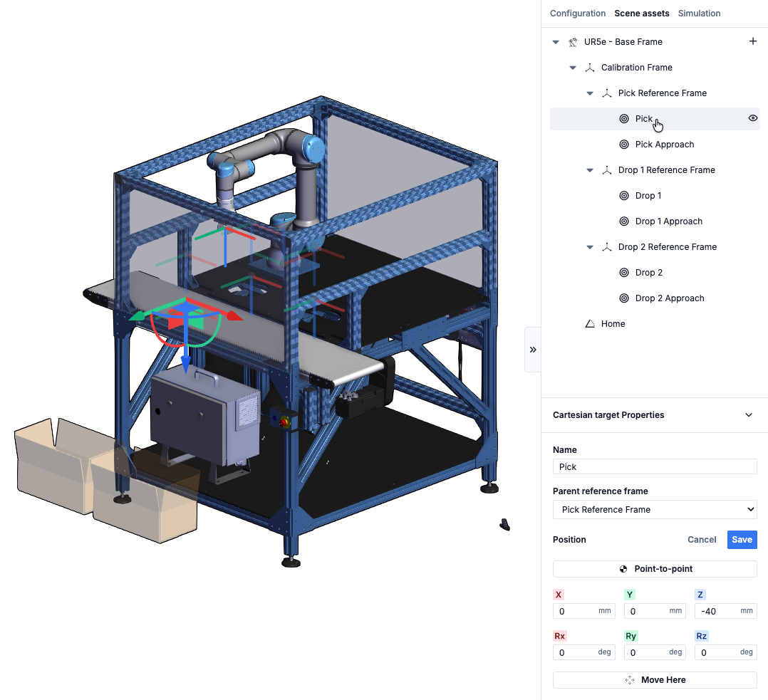Collapse the Cartesian target Properties section
This screenshot has width=768, height=700.
(x=748, y=415)
